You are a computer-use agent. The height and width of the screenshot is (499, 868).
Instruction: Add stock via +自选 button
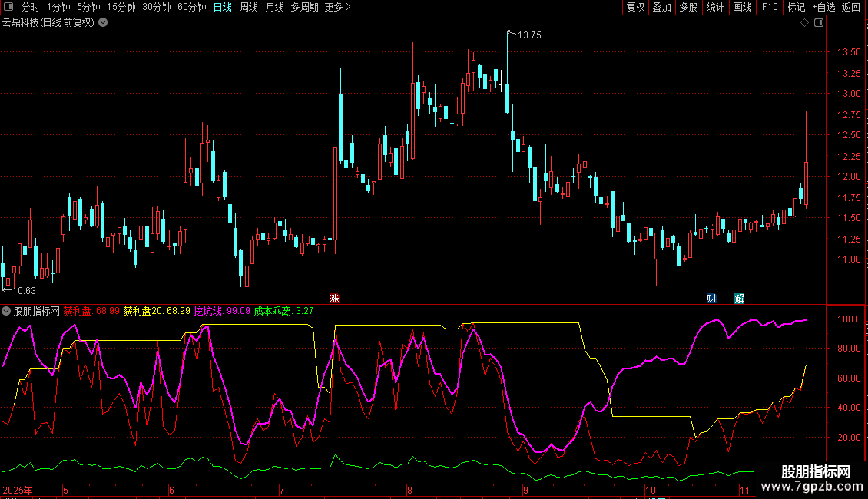823,7
